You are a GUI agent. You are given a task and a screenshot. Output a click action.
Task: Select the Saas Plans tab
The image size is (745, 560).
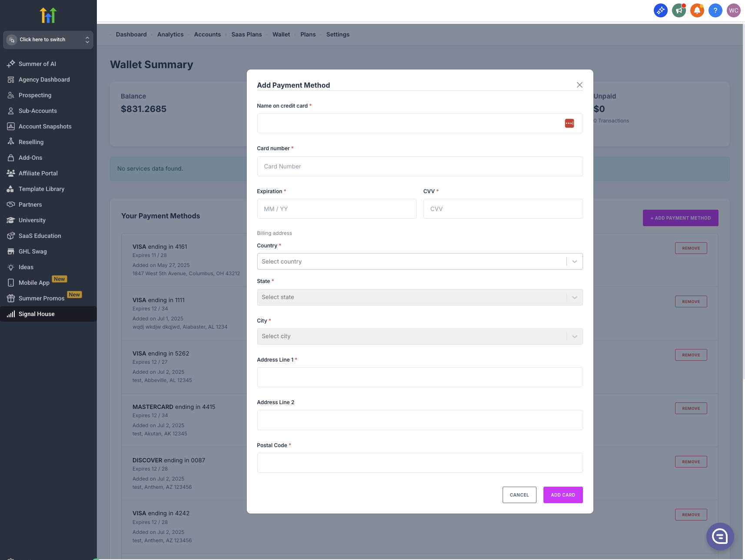247,35
